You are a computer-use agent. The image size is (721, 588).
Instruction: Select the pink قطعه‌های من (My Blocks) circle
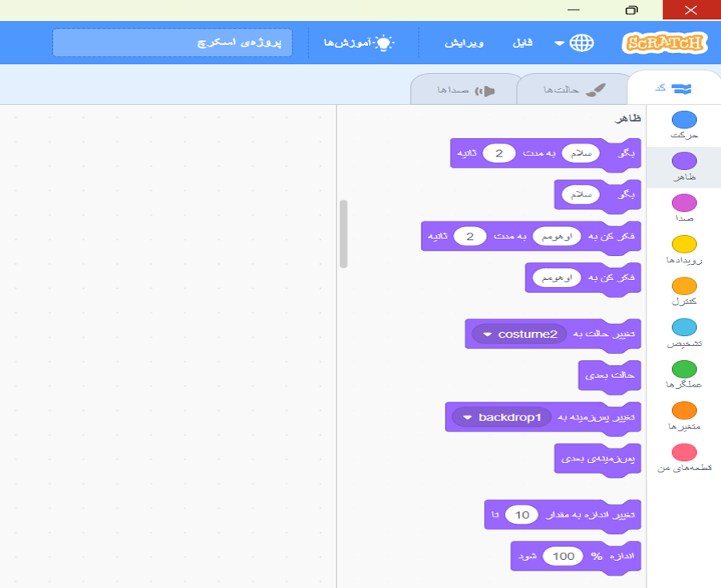(684, 452)
